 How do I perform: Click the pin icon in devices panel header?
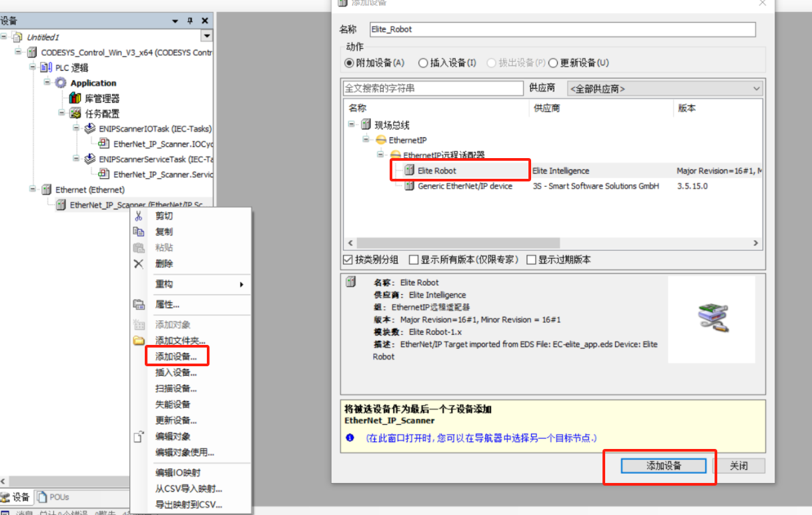(189, 21)
